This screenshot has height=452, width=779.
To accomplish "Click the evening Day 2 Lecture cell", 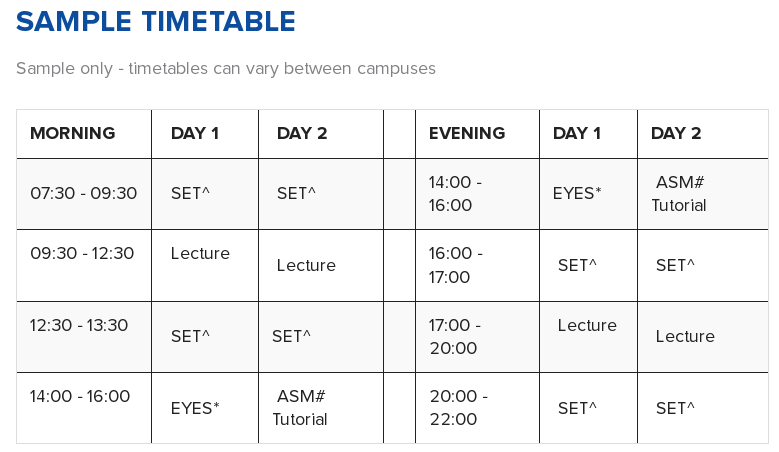I will point(685,336).
